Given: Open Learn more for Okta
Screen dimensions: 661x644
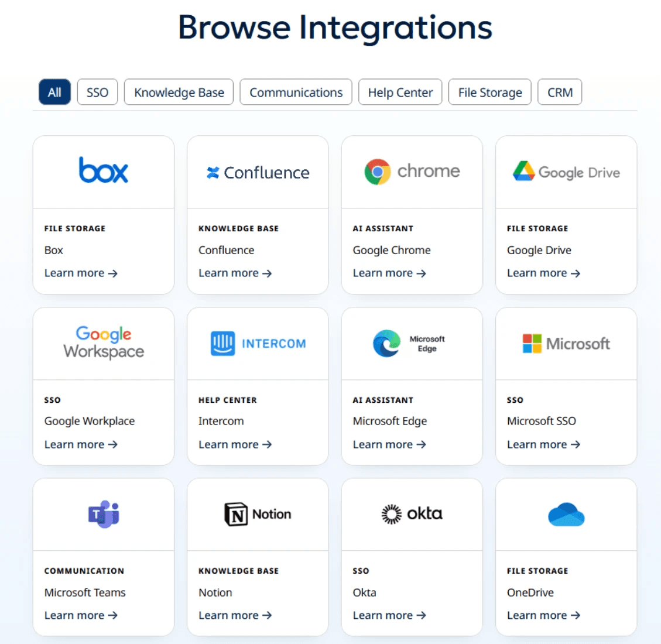Looking at the screenshot, I should 389,615.
